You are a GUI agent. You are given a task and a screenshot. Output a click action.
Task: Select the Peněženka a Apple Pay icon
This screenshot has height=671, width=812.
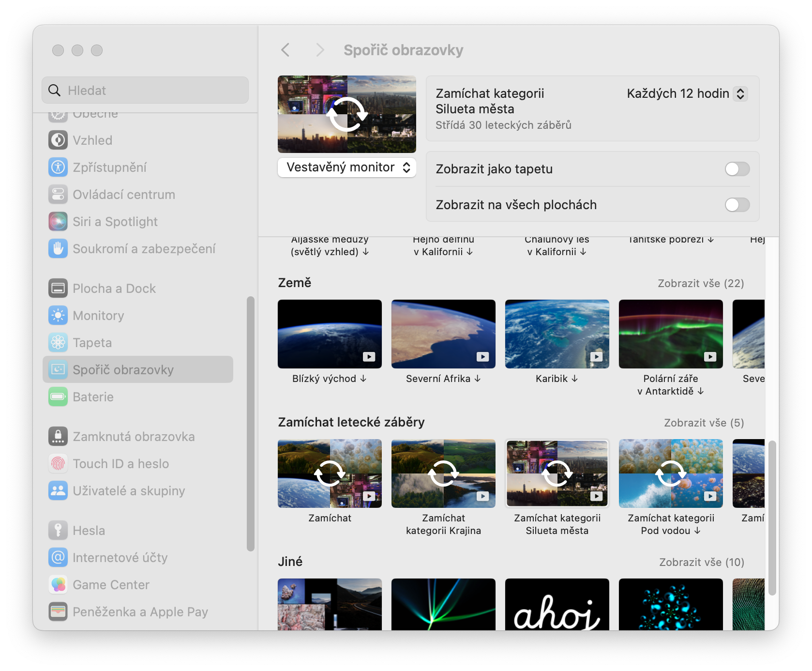[58, 612]
